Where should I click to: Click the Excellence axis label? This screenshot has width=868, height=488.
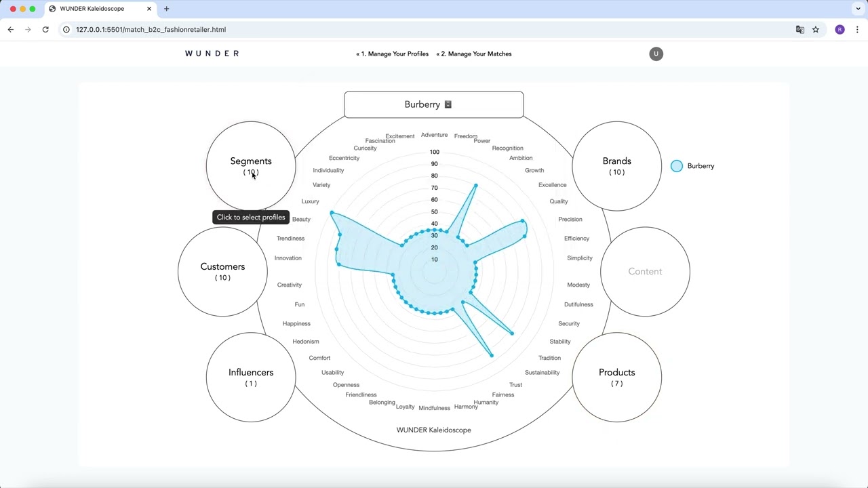(553, 185)
